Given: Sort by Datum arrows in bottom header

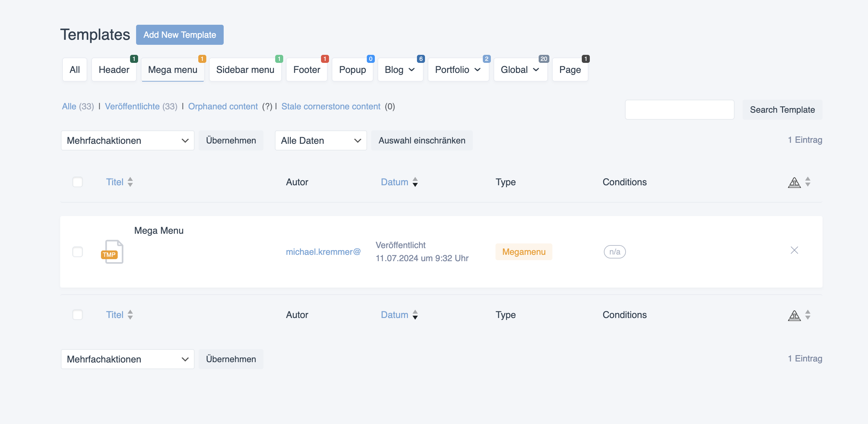Looking at the screenshot, I should coord(415,315).
